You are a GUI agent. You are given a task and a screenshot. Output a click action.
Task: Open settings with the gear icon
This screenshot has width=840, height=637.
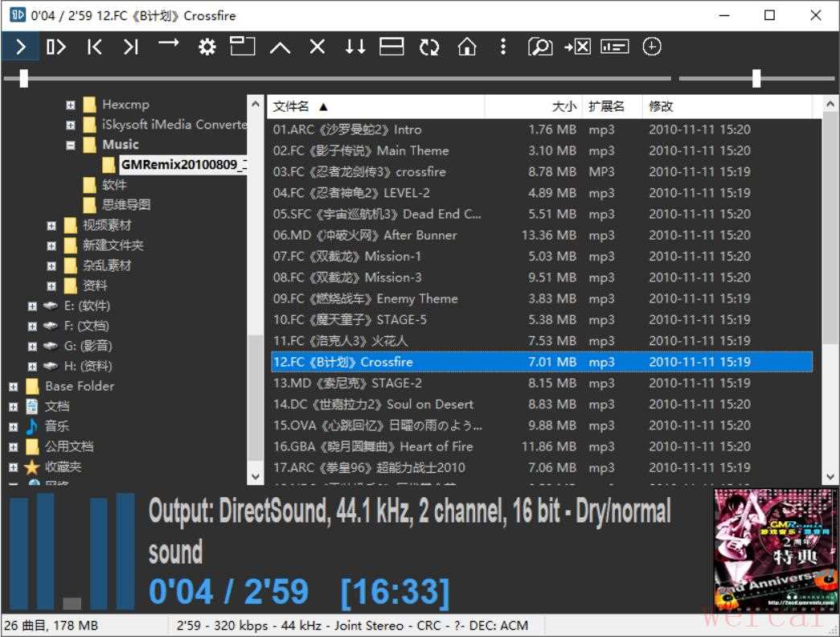207,47
